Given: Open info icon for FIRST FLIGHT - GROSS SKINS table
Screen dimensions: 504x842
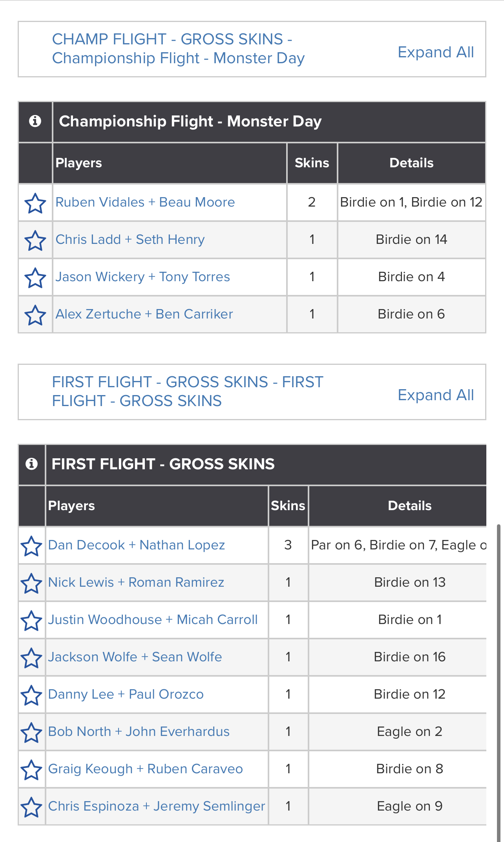Looking at the screenshot, I should pyautogui.click(x=31, y=464).
